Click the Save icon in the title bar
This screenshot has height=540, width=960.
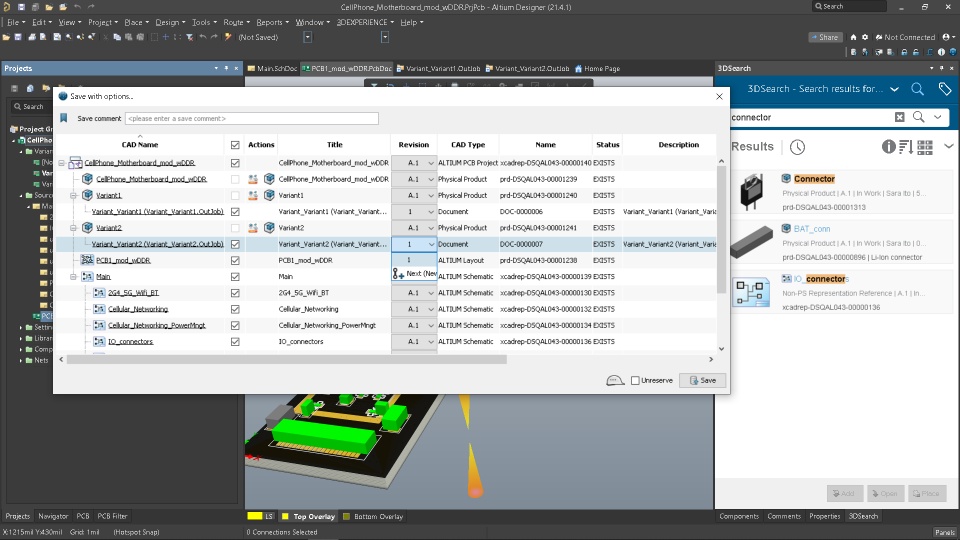coord(21,7)
